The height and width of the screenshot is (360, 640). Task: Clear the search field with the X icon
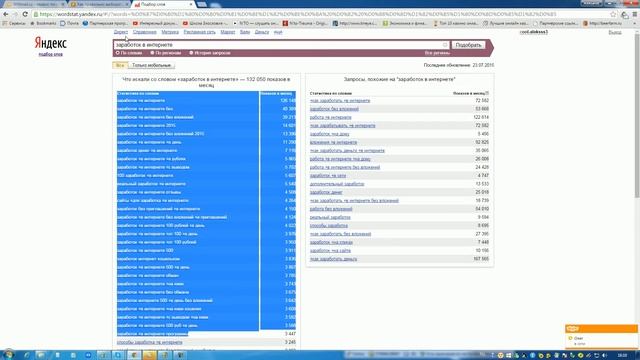(x=445, y=45)
